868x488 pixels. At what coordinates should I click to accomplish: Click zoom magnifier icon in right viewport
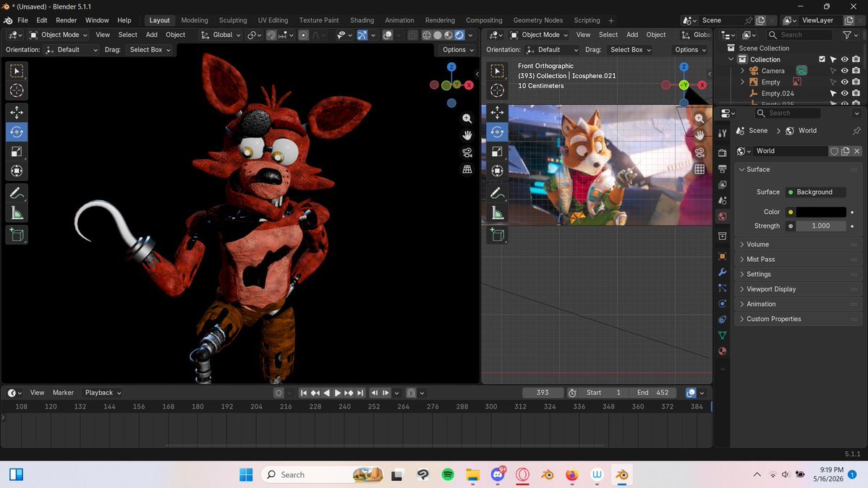click(x=699, y=118)
